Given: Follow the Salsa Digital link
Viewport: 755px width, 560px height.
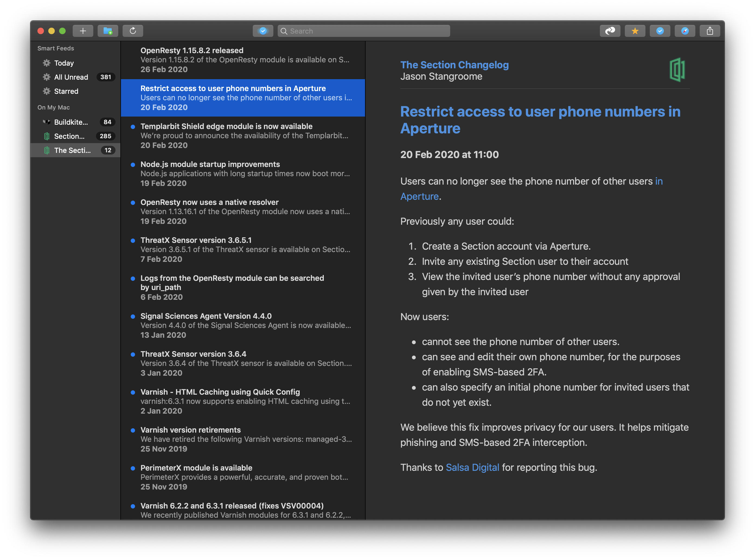Looking at the screenshot, I should [x=472, y=468].
